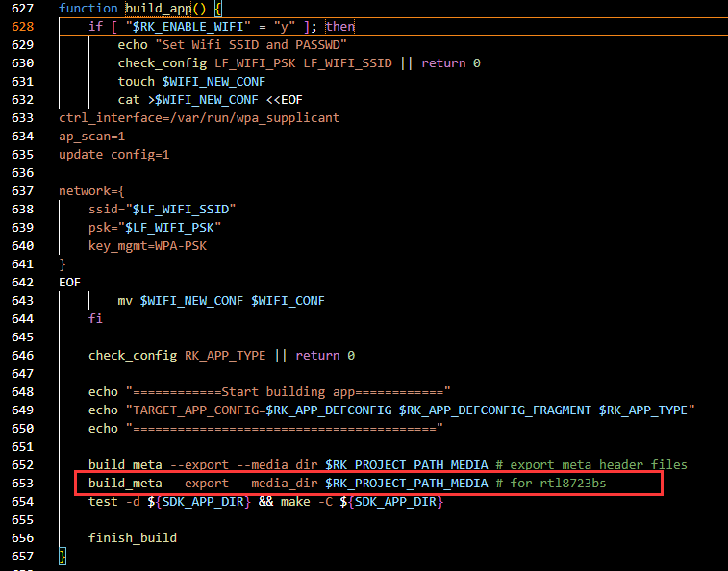Click "mv $WIFI_NEW_CONF $WIFI_CONF" on line 643
Screen dimensions: 728x571
point(221,300)
